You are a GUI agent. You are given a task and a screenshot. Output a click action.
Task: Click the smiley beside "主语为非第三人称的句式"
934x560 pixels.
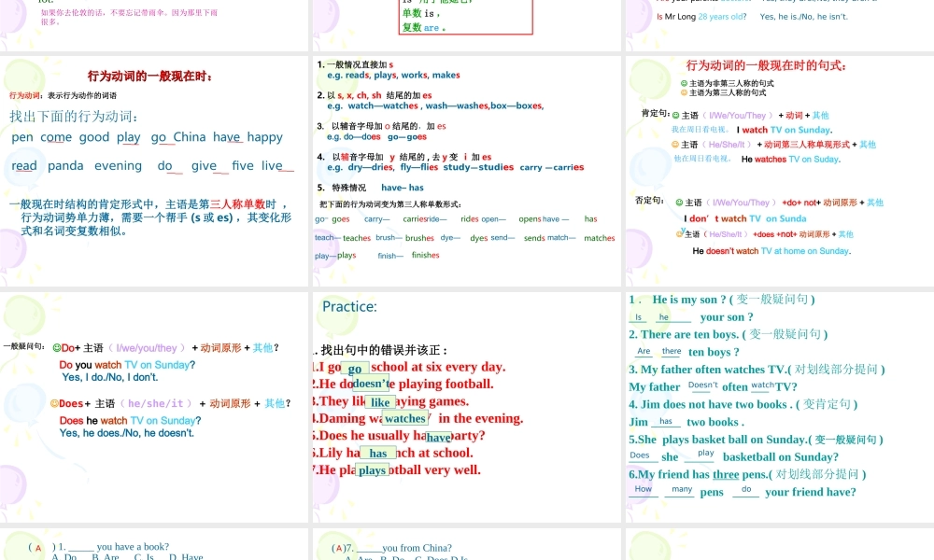tap(684, 83)
